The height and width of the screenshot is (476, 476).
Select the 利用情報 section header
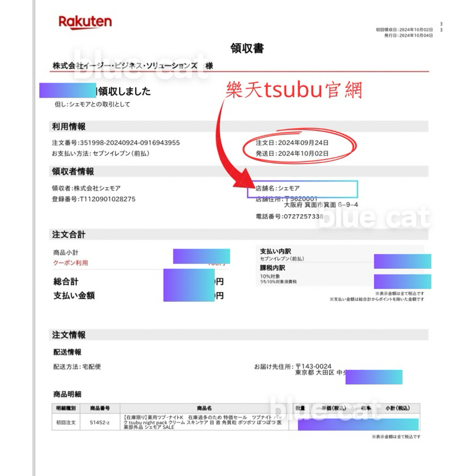69,127
